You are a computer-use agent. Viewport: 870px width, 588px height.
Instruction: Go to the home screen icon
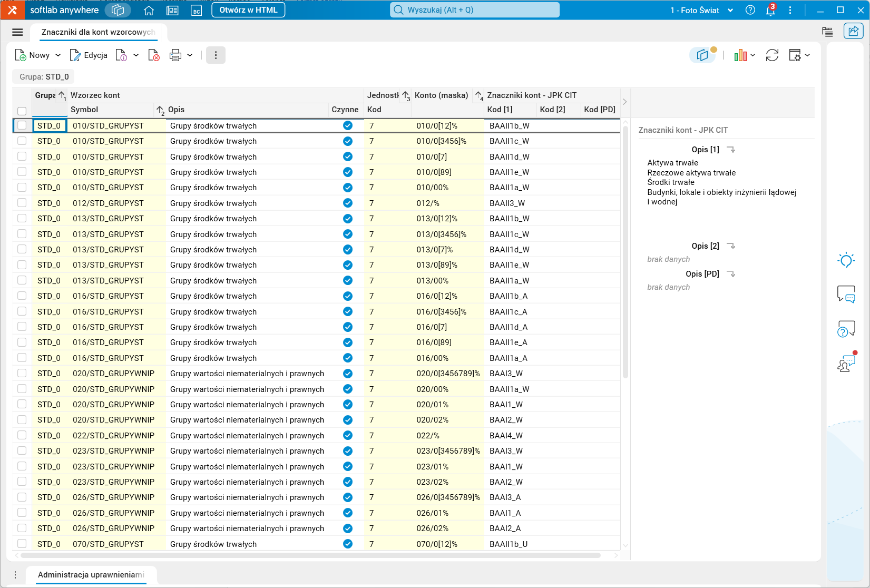click(x=149, y=11)
